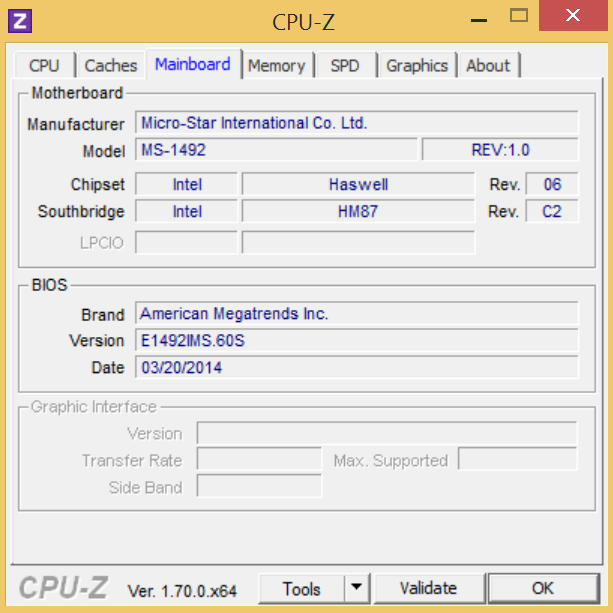This screenshot has height=613, width=613.
Task: Click the Manufacturer field Micro-Star International
Action: [x=356, y=123]
